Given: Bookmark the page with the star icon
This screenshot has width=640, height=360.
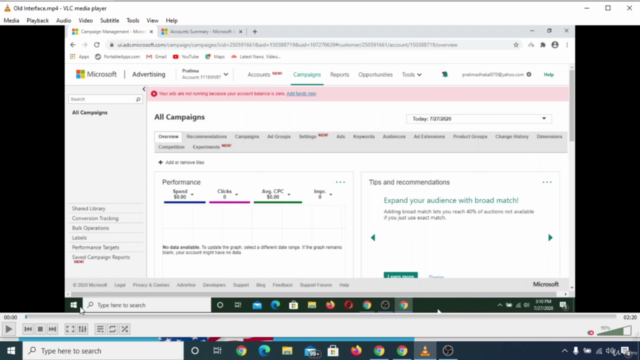Looking at the screenshot, I should coord(516,45).
